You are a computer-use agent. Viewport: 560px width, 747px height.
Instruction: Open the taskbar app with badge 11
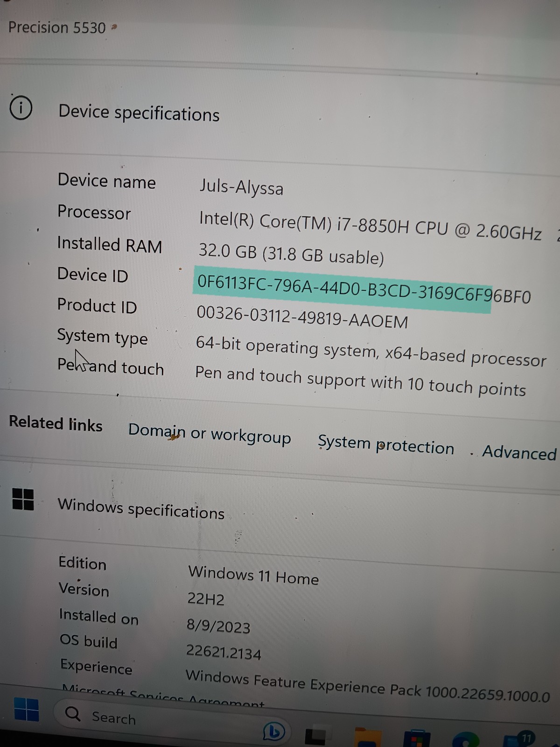click(x=519, y=740)
